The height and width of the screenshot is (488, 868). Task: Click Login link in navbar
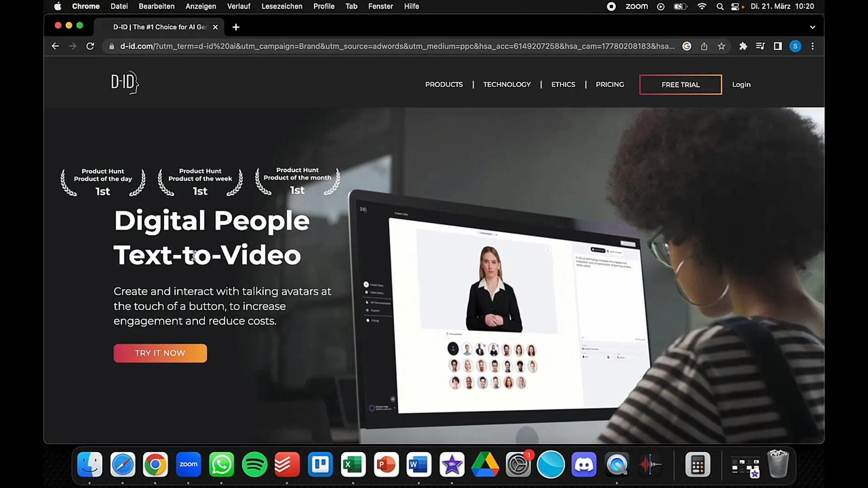point(741,84)
